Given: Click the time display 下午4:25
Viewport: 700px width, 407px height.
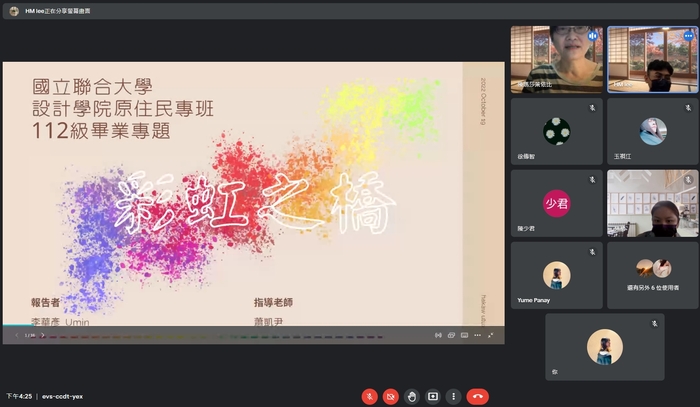Looking at the screenshot, I should (x=19, y=396).
